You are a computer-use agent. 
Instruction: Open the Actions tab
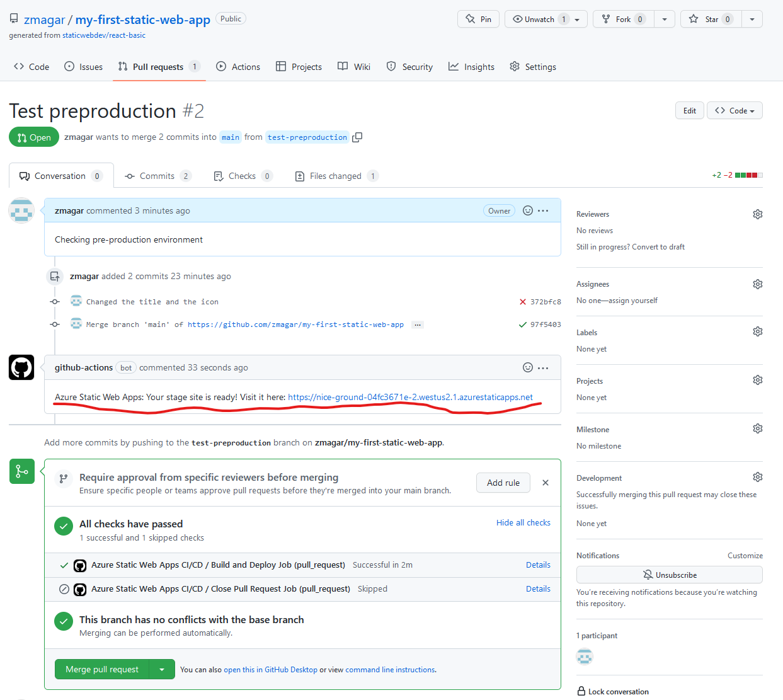coord(237,66)
